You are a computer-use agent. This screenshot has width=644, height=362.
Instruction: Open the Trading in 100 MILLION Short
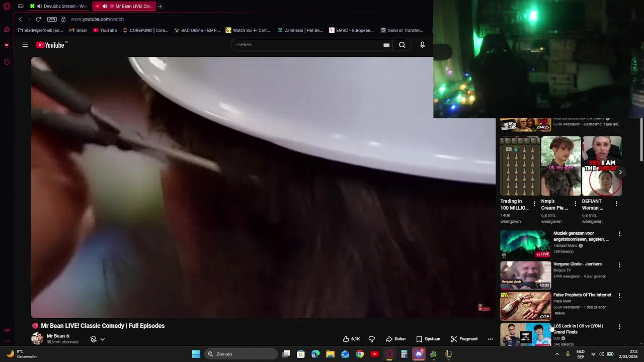click(520, 166)
